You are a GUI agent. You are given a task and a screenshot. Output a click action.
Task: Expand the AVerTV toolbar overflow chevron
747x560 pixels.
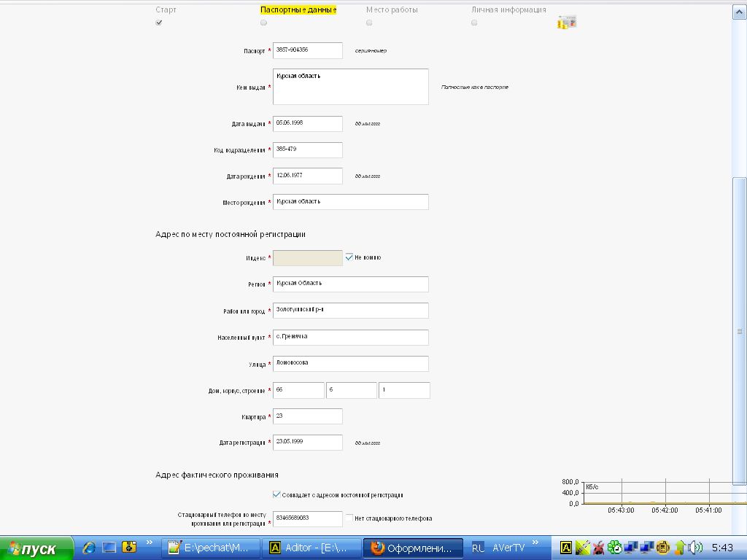point(535,542)
